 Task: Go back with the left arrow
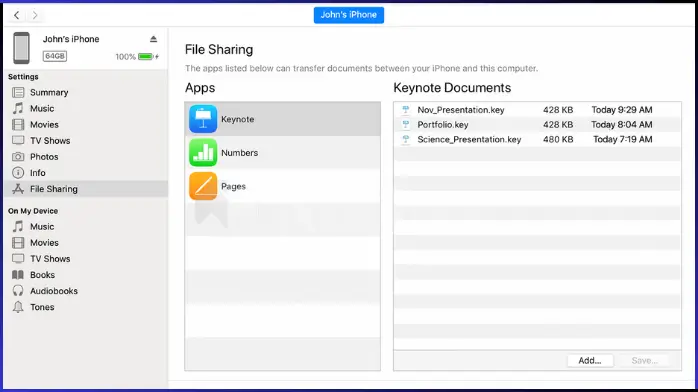point(16,15)
